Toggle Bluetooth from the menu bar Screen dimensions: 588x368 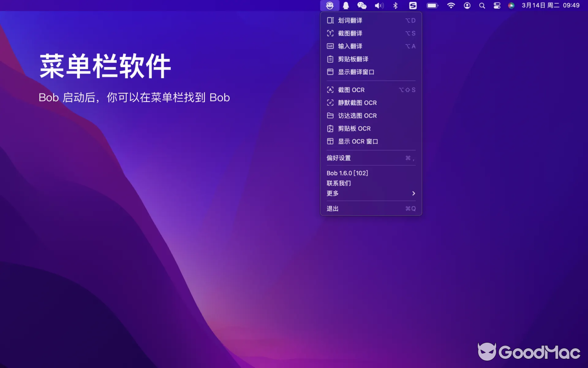pos(394,6)
